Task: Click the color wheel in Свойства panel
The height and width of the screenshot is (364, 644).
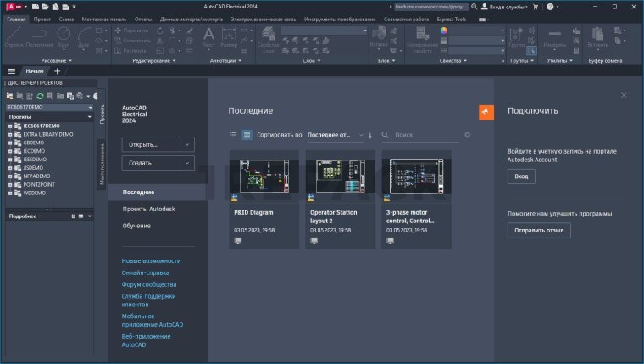Action: coord(443,30)
